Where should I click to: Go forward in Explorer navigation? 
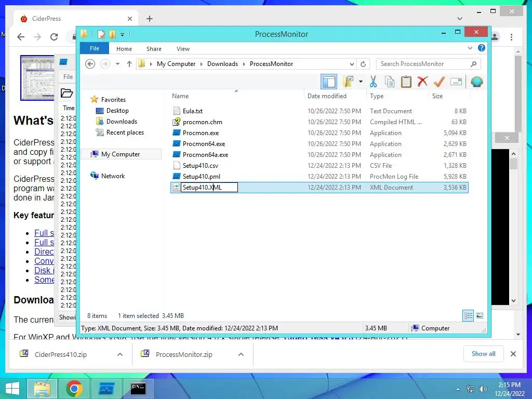click(105, 64)
